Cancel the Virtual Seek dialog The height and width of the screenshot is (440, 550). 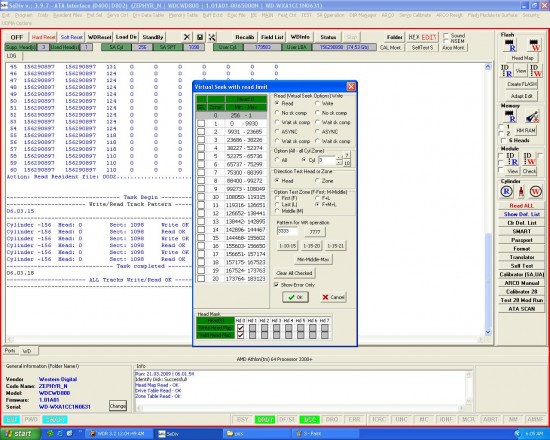point(333,297)
